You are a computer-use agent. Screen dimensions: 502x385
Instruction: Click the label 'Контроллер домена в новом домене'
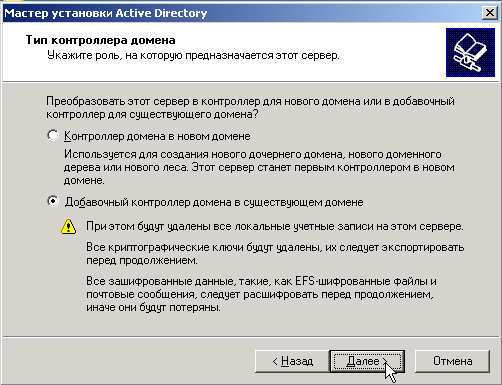tap(157, 136)
